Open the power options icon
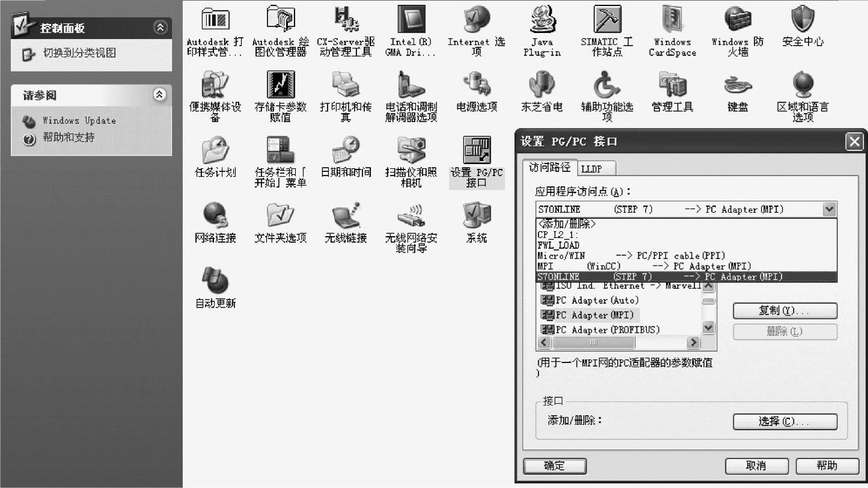The image size is (868, 488). click(477, 85)
